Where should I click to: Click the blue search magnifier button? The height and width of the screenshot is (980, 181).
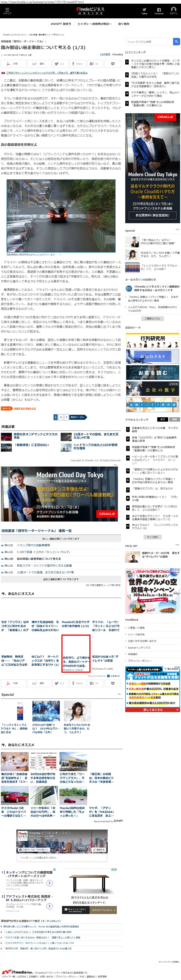click(176, 41)
